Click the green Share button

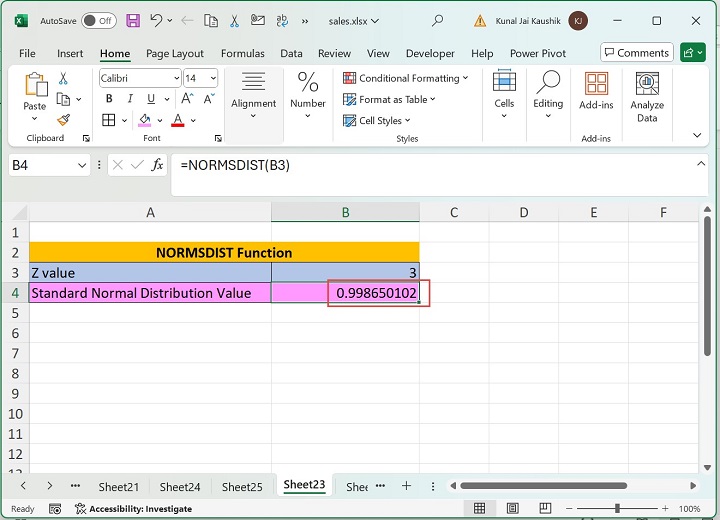[x=692, y=53]
